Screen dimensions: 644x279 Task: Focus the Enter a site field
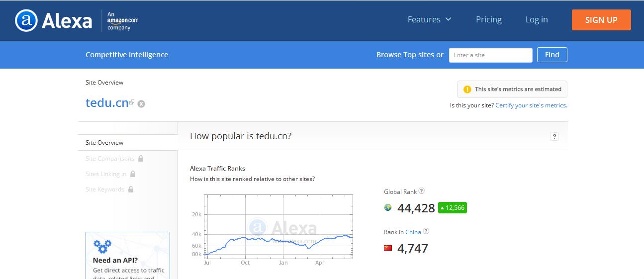coord(490,55)
